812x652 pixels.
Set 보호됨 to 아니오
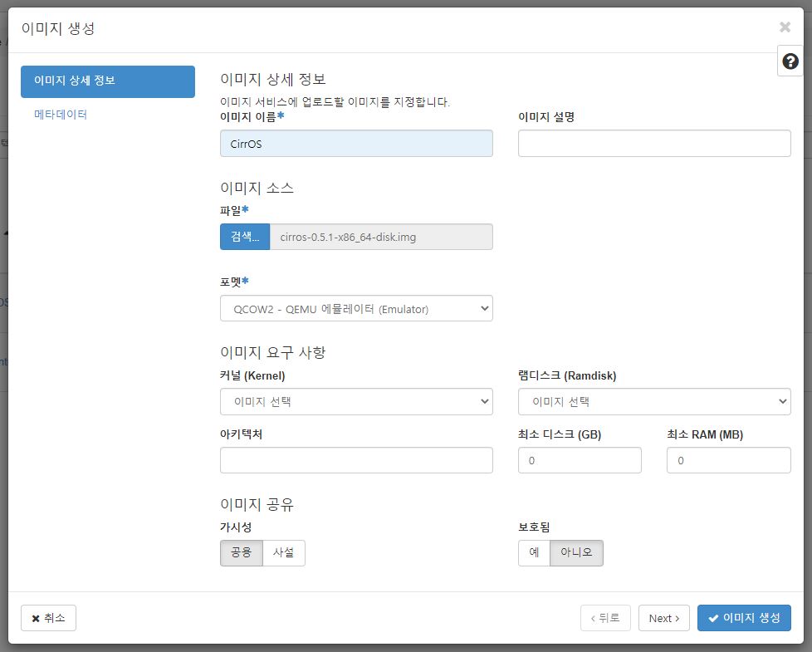pos(576,553)
